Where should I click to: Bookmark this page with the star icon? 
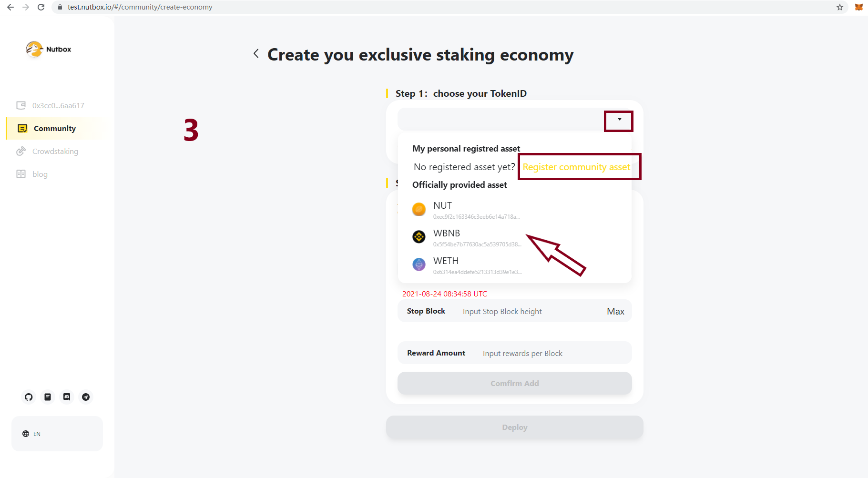[840, 7]
